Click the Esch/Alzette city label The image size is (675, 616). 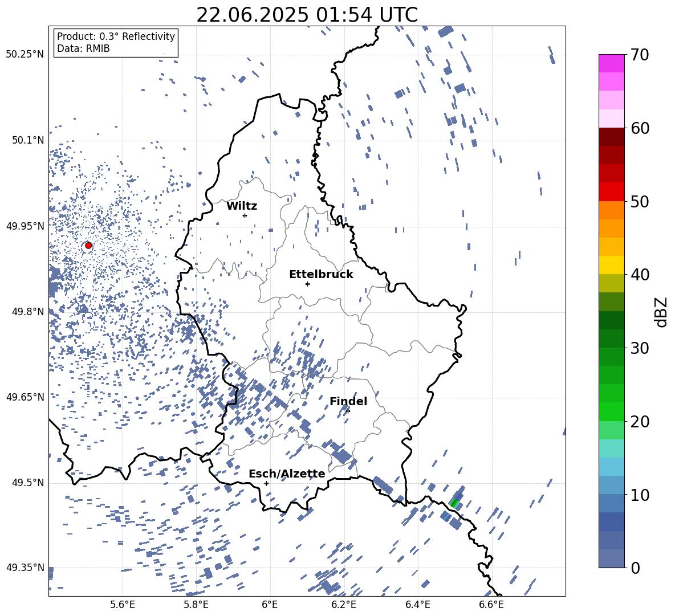(287, 474)
